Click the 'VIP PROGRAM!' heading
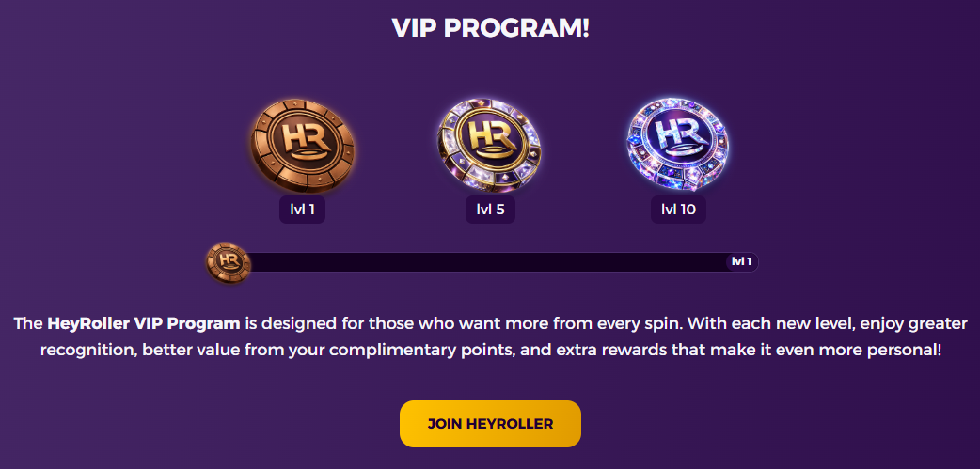 [x=491, y=28]
